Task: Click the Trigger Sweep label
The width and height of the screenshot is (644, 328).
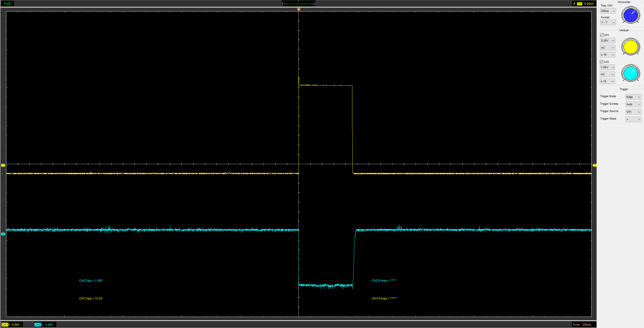Action: (609, 104)
